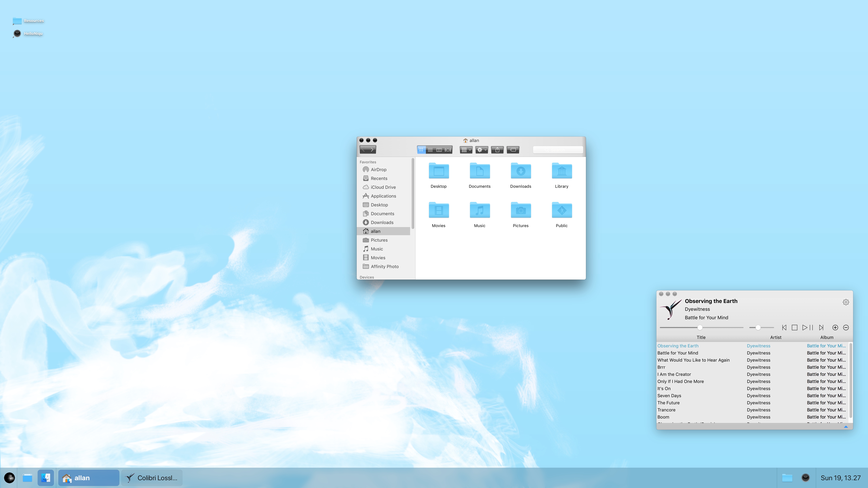Click Finder share button
The image size is (868, 488).
pos(497,150)
